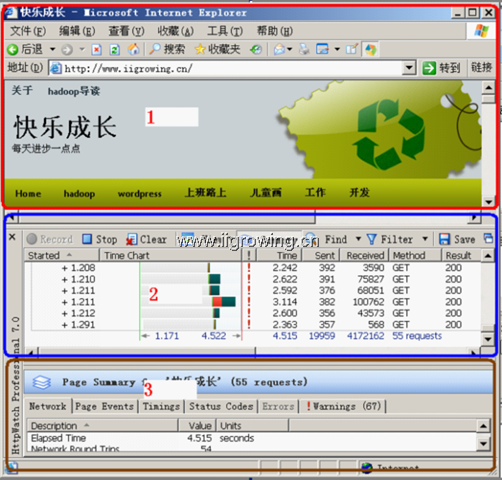Go back with the 后退 button
This screenshot has height=480, width=502.
tap(25, 50)
